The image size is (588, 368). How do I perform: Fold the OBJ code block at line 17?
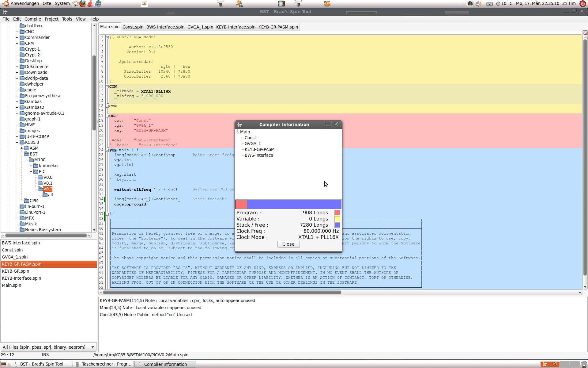[107, 116]
